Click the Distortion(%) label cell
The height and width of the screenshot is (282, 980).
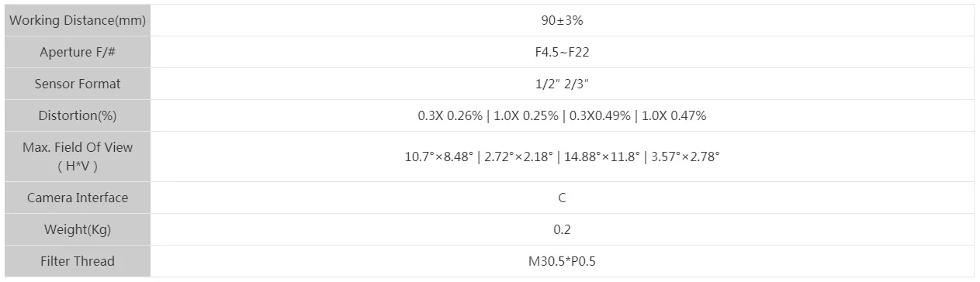point(78,115)
